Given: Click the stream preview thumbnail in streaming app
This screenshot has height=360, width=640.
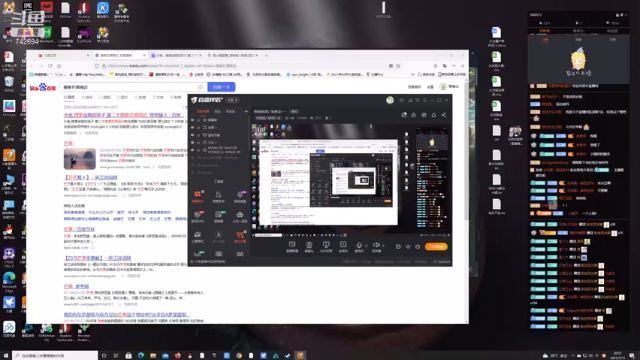Looking at the screenshot, I should click(x=351, y=180).
